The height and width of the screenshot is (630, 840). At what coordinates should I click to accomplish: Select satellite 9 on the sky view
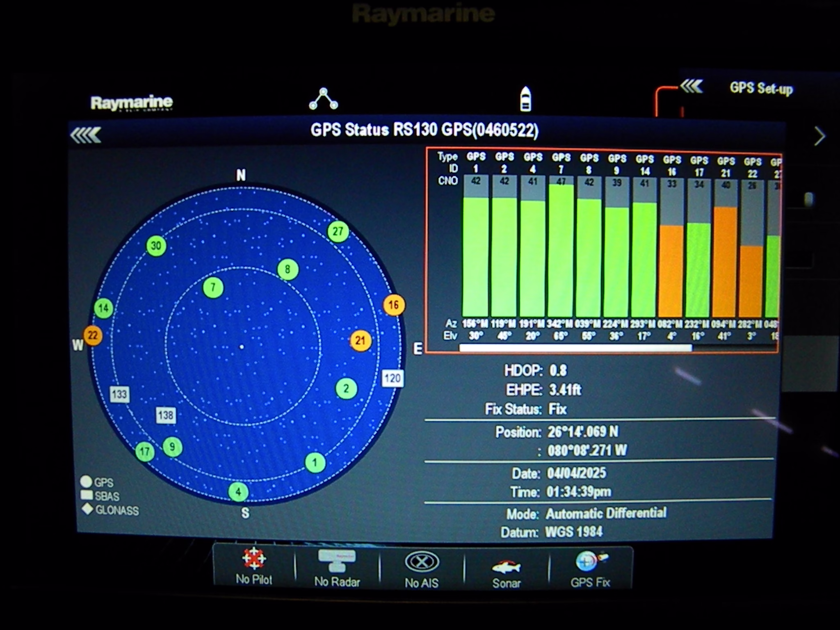(x=173, y=447)
